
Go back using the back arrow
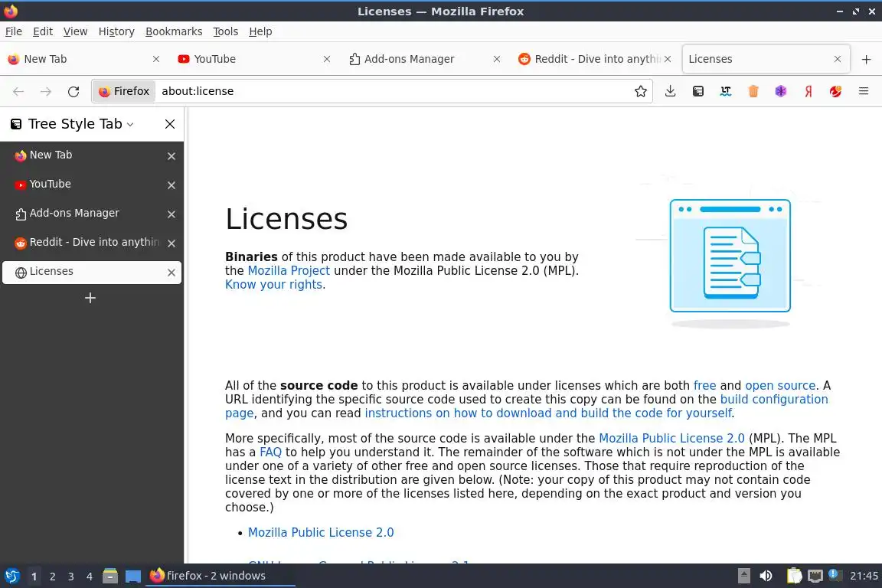tap(18, 91)
